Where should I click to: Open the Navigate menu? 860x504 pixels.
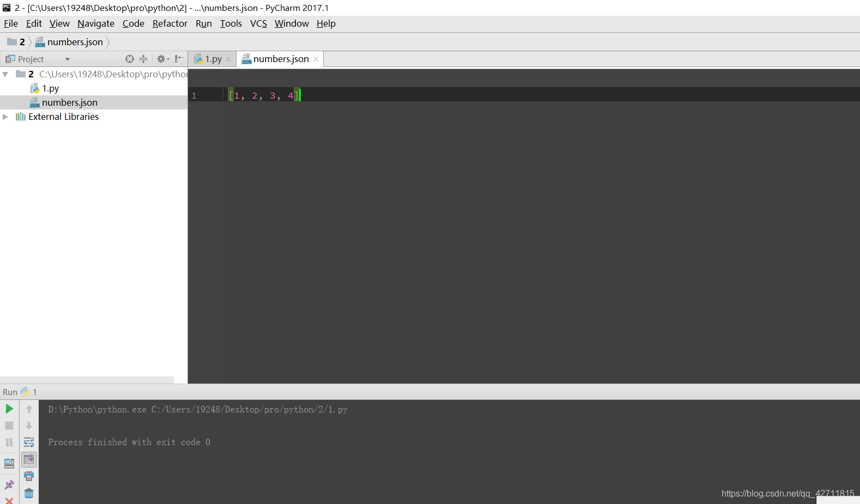96,23
